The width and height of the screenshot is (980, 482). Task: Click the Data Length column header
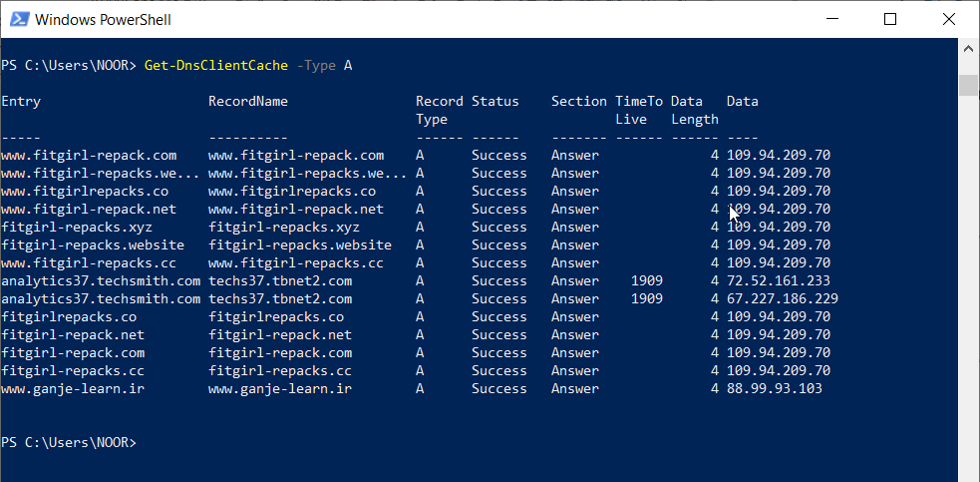click(x=695, y=110)
